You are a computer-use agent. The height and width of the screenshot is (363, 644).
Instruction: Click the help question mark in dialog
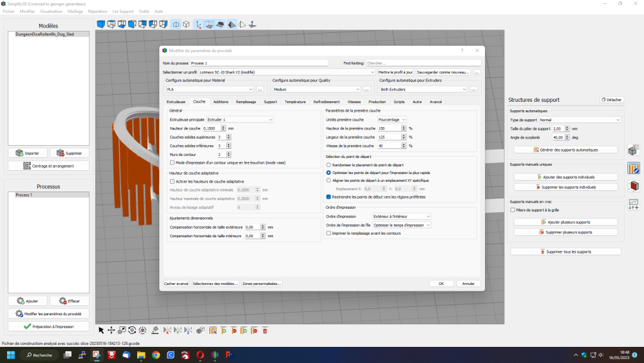462,50
